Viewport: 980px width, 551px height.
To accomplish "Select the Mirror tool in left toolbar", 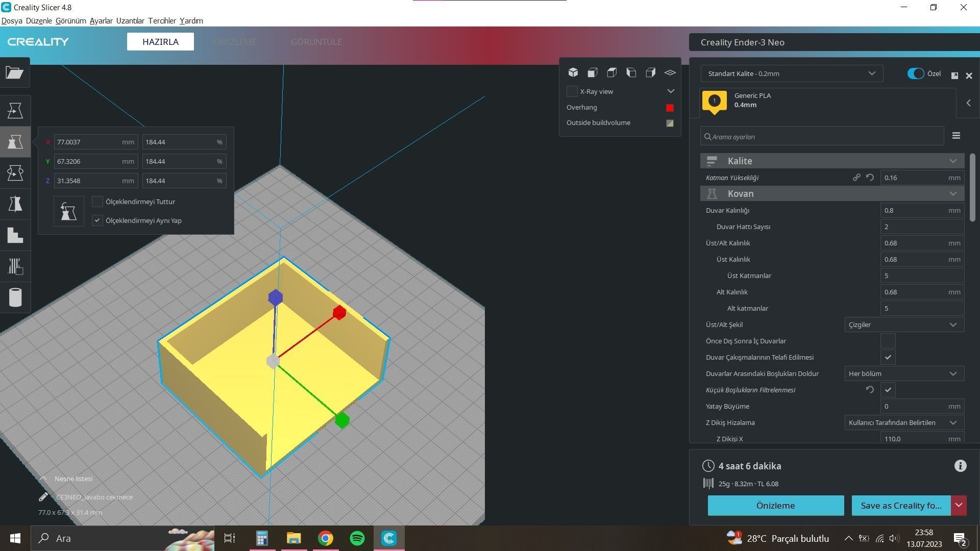I will tap(15, 204).
